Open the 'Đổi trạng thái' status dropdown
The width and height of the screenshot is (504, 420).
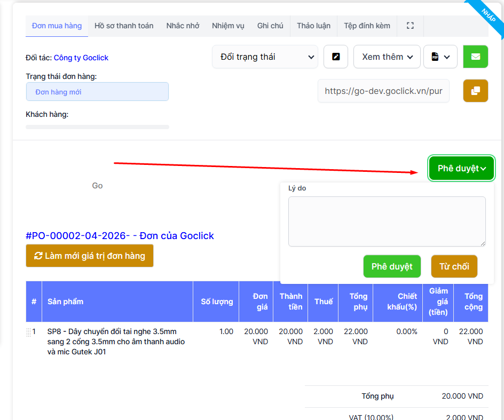click(x=265, y=57)
